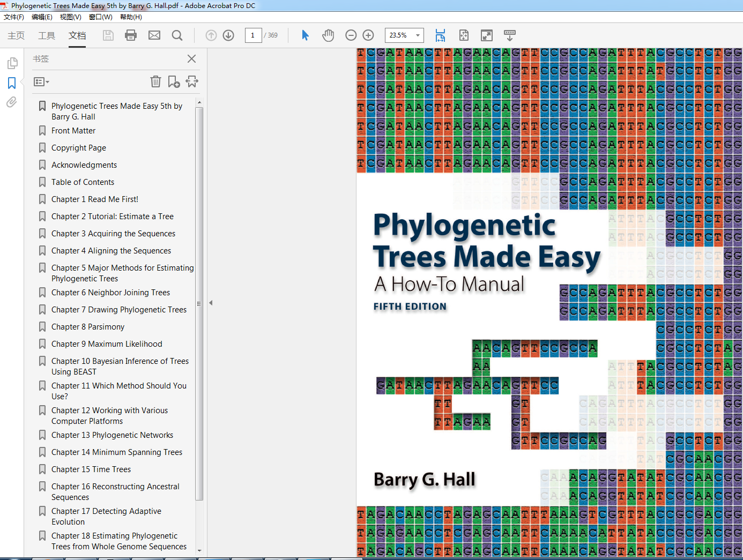The width and height of the screenshot is (743, 560).
Task: Open the zoom level dropdown
Action: tap(418, 35)
